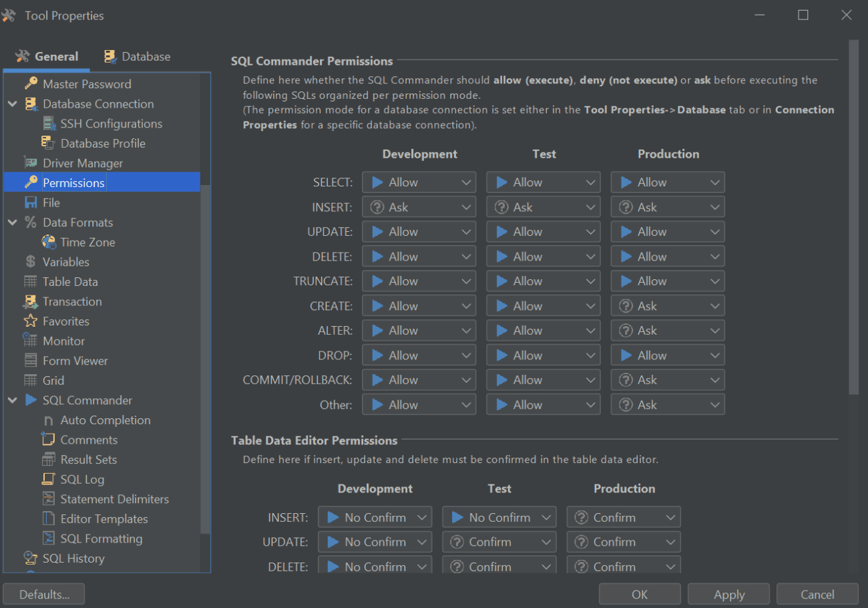Switch to the Database tab
Screen dimensions: 868x608
[x=137, y=57]
